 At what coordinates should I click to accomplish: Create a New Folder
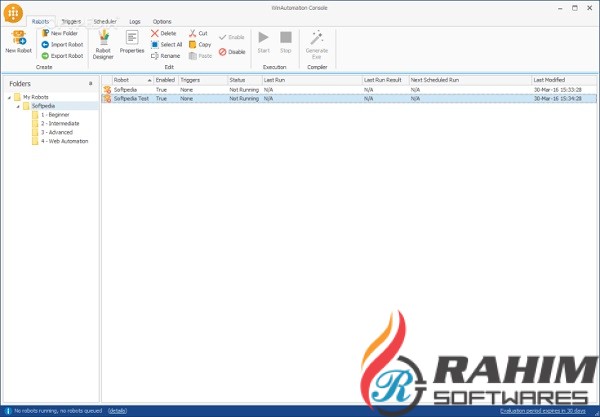(x=60, y=33)
